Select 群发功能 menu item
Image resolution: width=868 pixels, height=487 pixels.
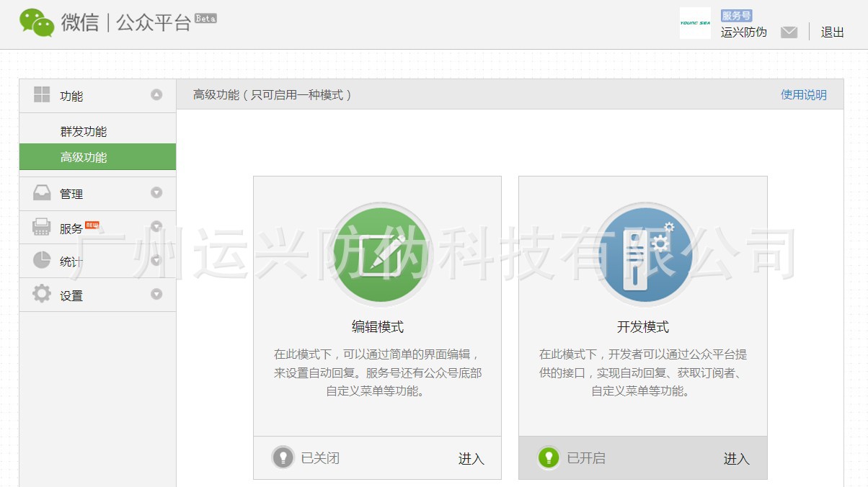[x=84, y=132]
